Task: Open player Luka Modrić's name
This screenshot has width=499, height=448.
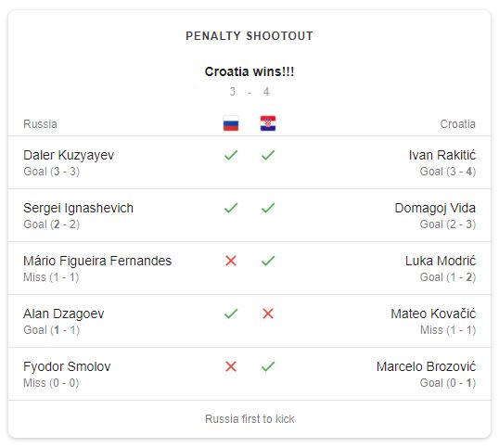Action: (x=441, y=261)
